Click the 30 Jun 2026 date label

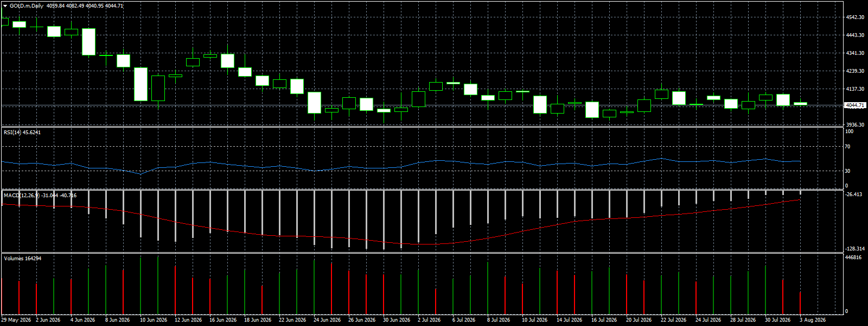(x=397, y=320)
